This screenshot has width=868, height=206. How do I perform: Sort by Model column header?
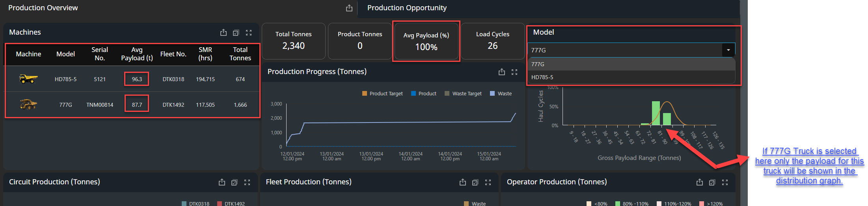65,54
